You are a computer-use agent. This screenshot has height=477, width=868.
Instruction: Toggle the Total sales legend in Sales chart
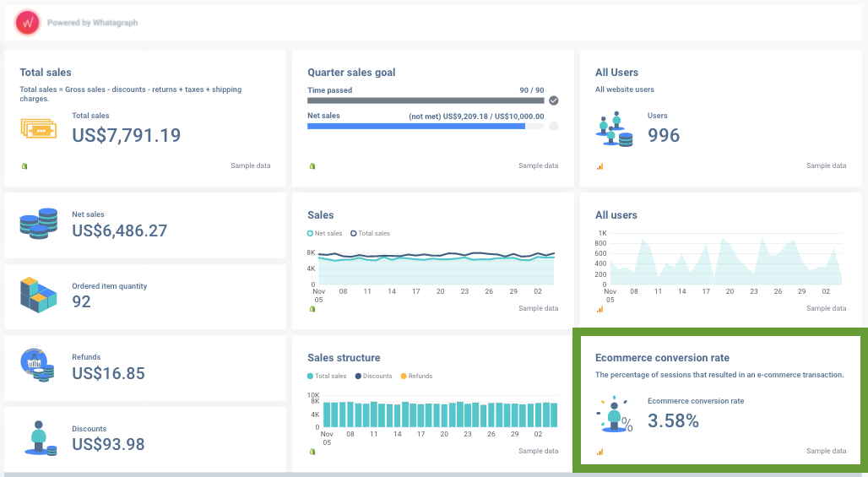point(371,234)
